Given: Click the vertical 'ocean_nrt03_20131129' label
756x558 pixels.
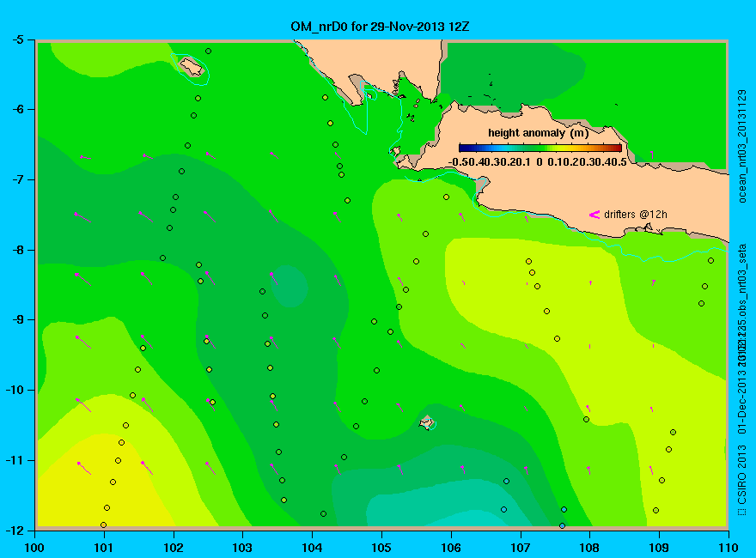Looking at the screenshot, I should [x=742, y=146].
